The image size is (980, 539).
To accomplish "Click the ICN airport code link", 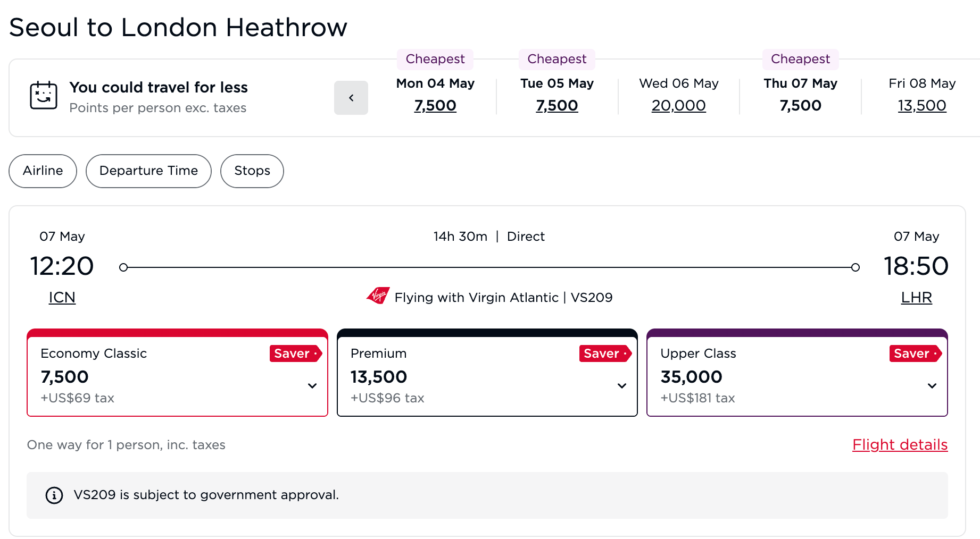I will (x=62, y=298).
